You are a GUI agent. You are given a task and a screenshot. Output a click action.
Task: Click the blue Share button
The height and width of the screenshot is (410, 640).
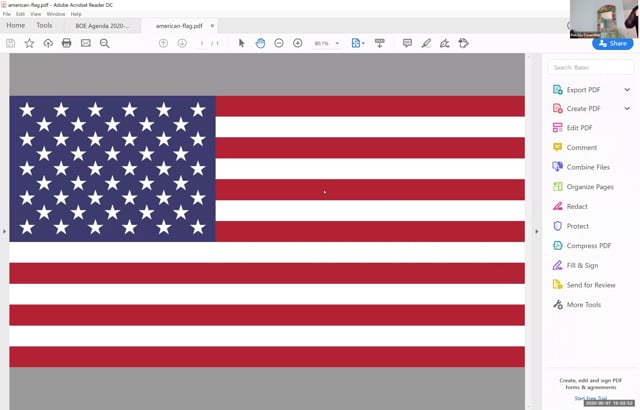coord(613,43)
